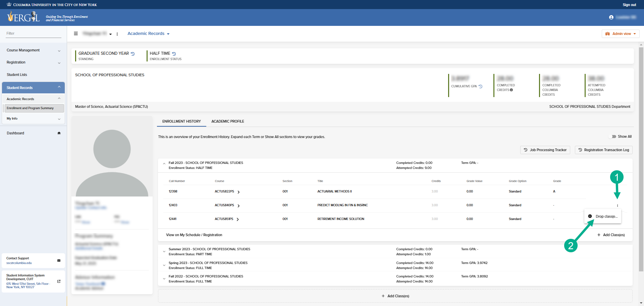Expand the Spring 2023 term section
The image size is (644, 306).
[x=164, y=265]
